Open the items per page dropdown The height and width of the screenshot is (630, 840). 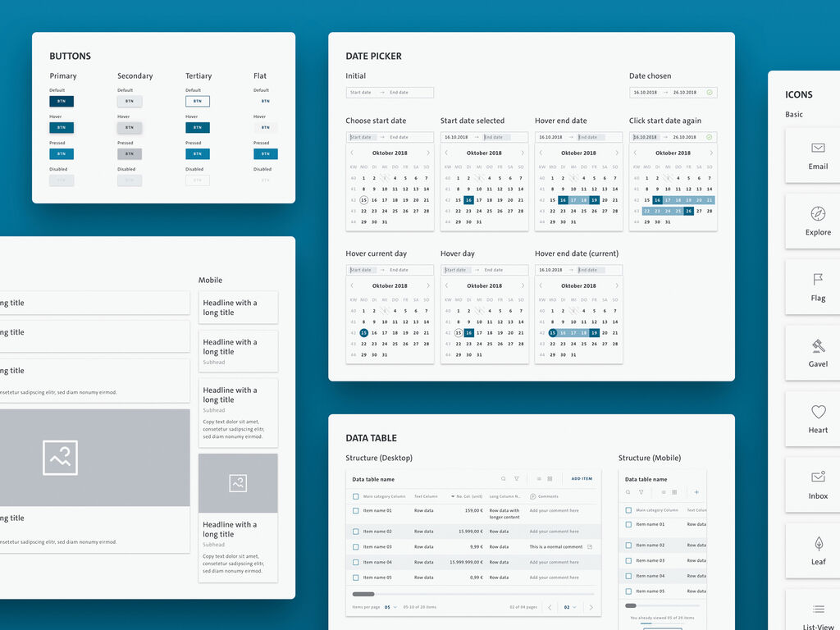[x=390, y=607]
